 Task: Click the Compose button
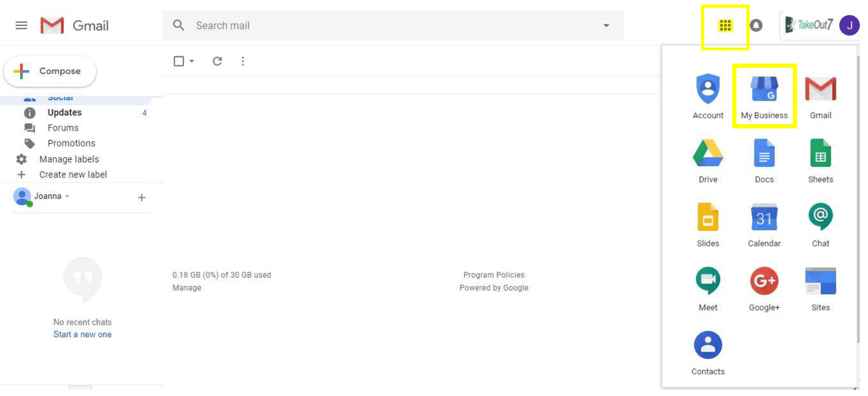point(50,71)
